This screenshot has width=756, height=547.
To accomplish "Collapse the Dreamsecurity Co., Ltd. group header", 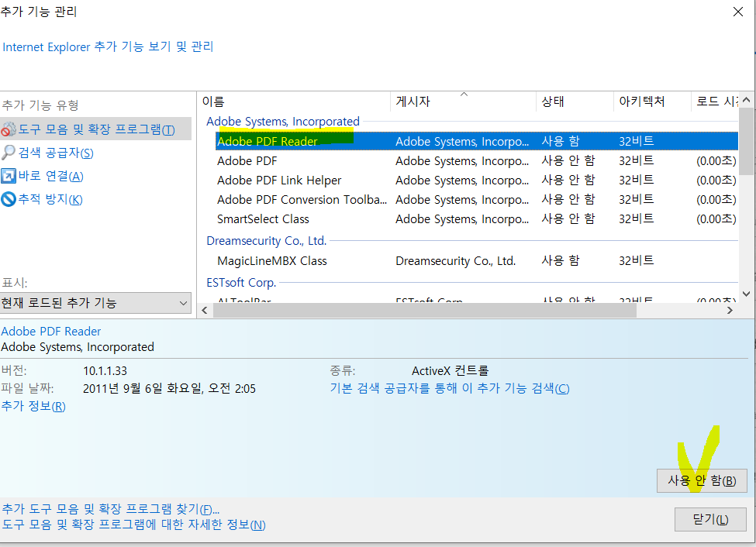I will pyautogui.click(x=267, y=240).
